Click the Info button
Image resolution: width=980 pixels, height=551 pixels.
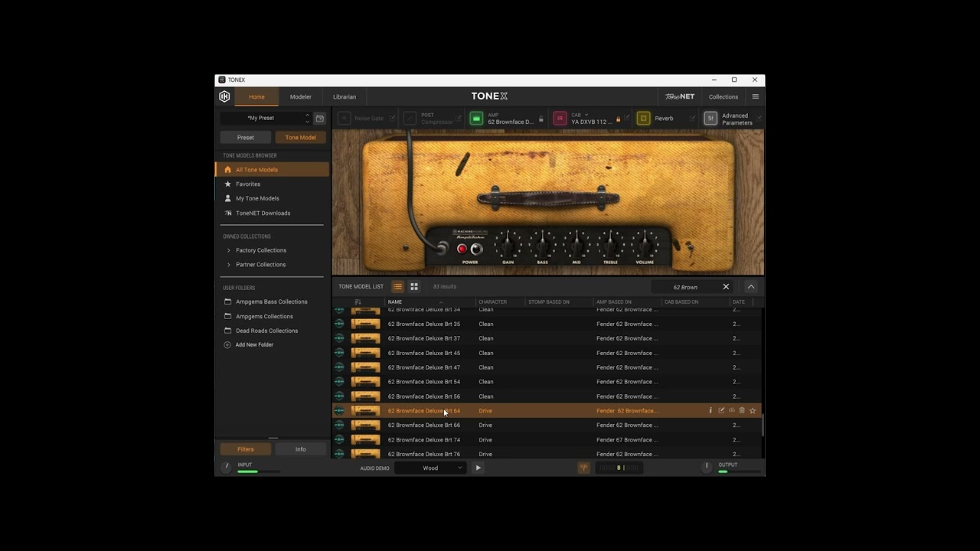300,449
